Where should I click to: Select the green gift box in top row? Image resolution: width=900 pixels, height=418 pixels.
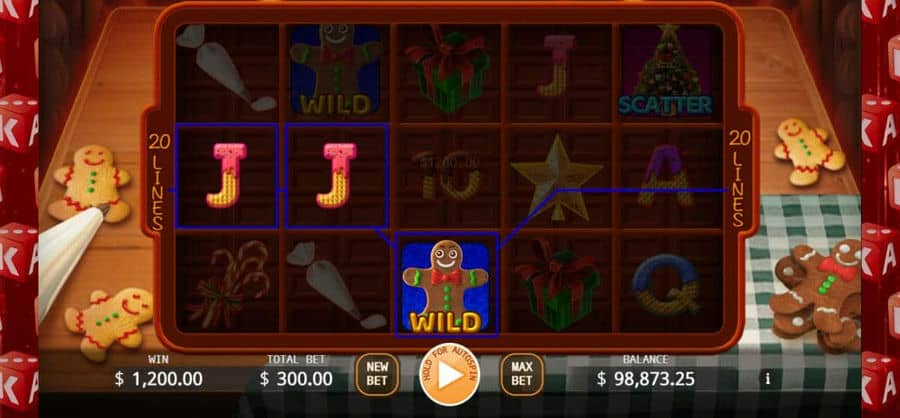448,69
